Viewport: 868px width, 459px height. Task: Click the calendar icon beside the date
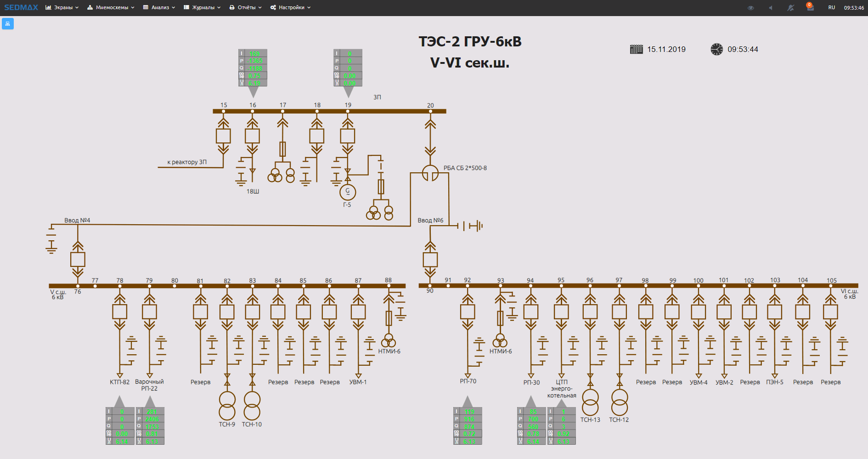point(636,49)
